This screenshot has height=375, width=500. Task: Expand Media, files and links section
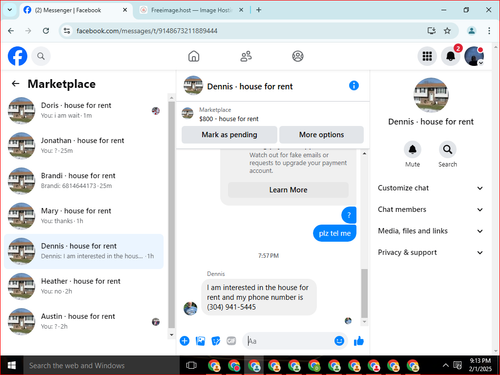click(430, 231)
